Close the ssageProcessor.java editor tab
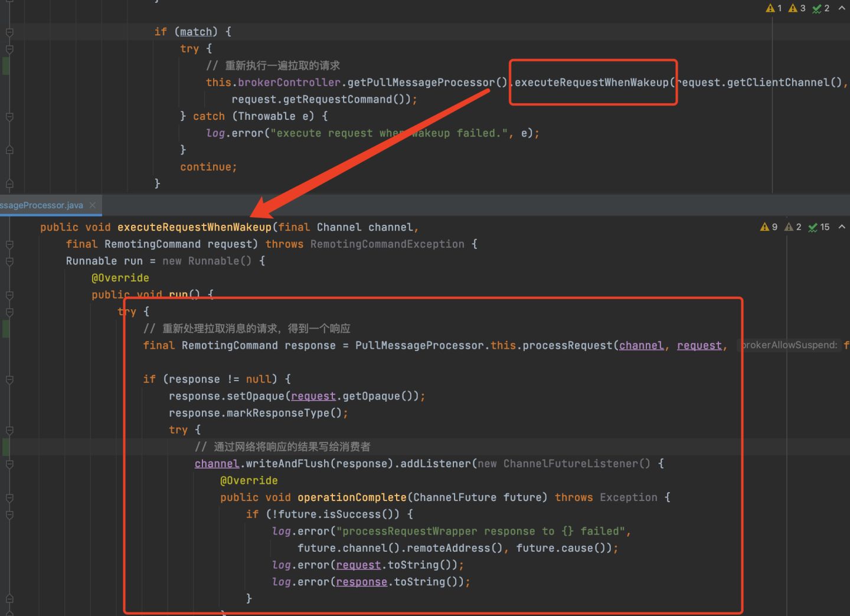This screenshot has width=850, height=616. click(92, 205)
